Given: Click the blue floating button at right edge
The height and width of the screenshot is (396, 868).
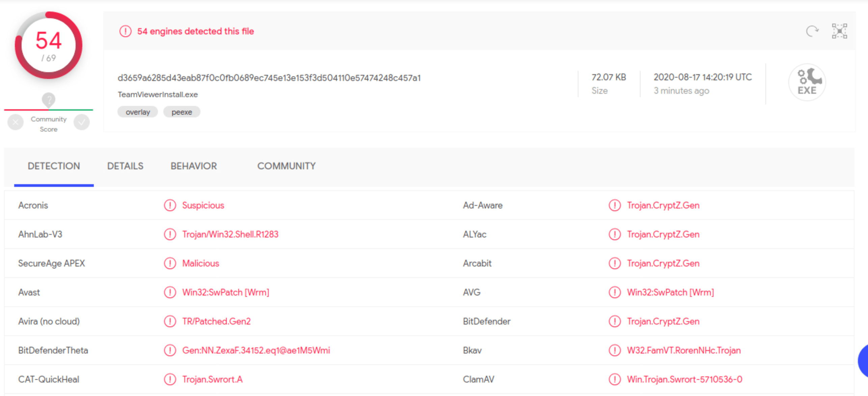Looking at the screenshot, I should [863, 361].
